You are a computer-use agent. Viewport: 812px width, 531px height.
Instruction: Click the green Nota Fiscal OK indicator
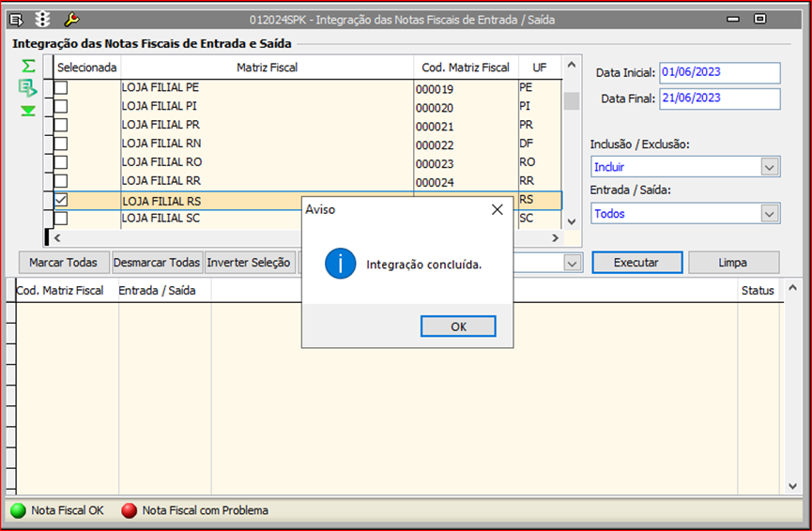pyautogui.click(x=18, y=511)
